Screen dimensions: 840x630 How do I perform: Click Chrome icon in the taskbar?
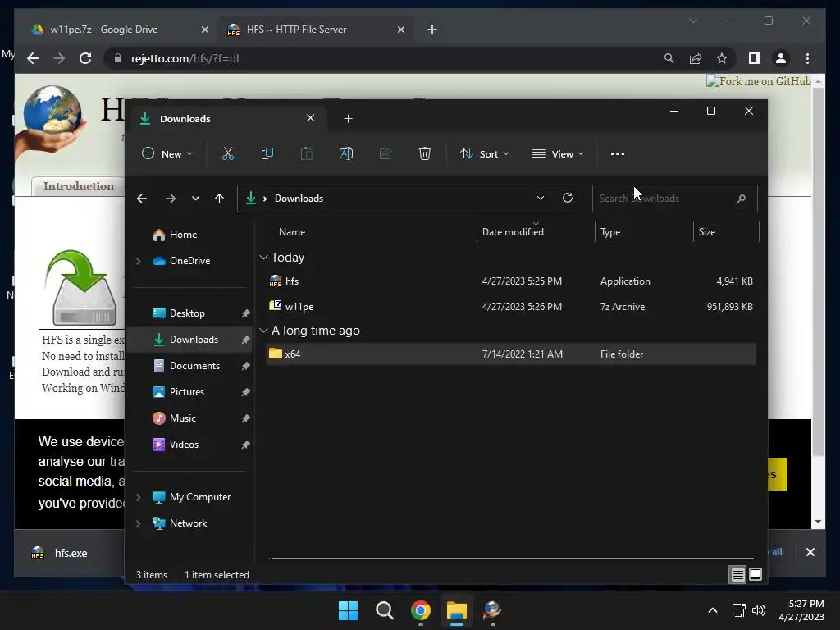(x=421, y=610)
